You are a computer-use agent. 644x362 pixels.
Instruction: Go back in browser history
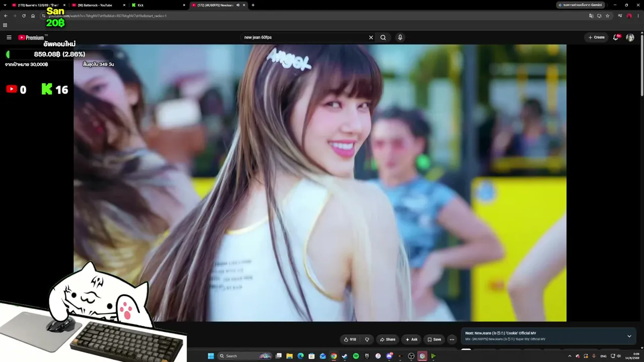pyautogui.click(x=6, y=16)
